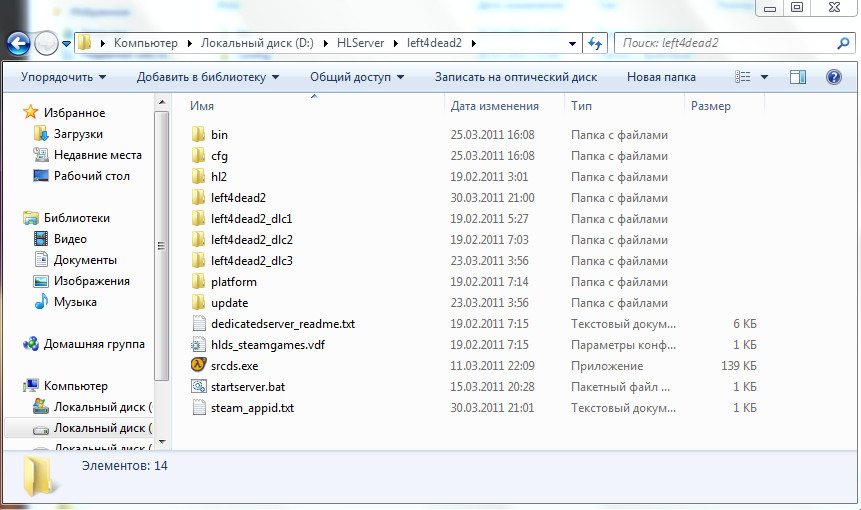861x510 pixels.
Task: Click 139 КБ size of srcds.exe
Action: click(739, 366)
